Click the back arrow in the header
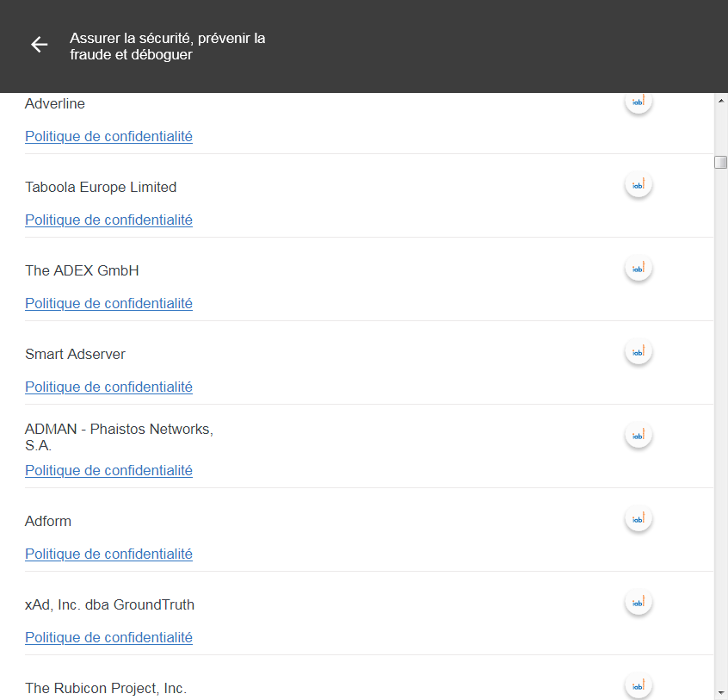728x700 pixels. point(40,45)
